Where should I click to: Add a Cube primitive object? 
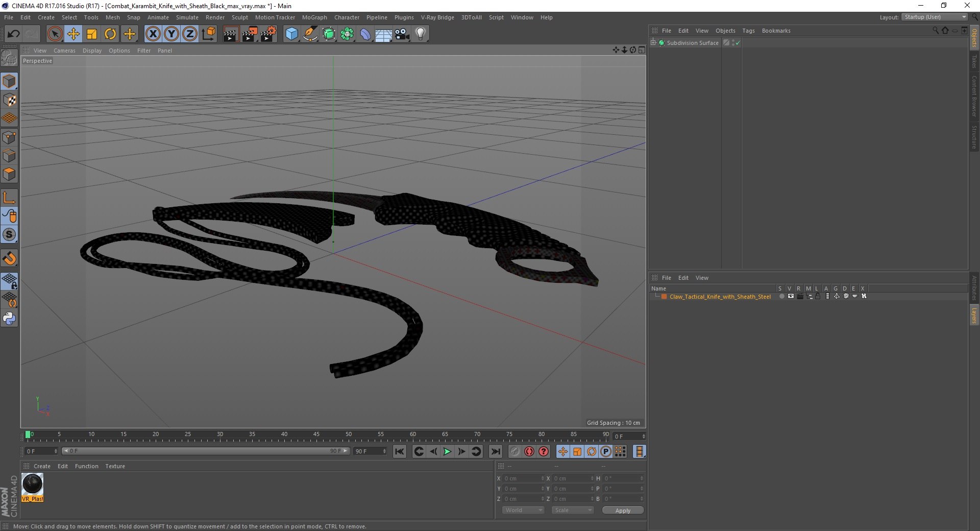point(291,34)
